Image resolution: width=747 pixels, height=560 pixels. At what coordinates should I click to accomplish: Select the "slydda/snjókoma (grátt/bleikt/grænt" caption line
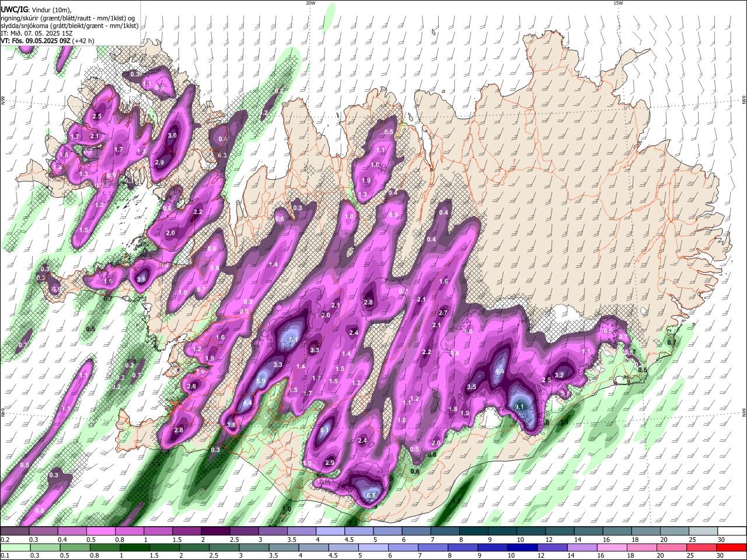(x=69, y=26)
